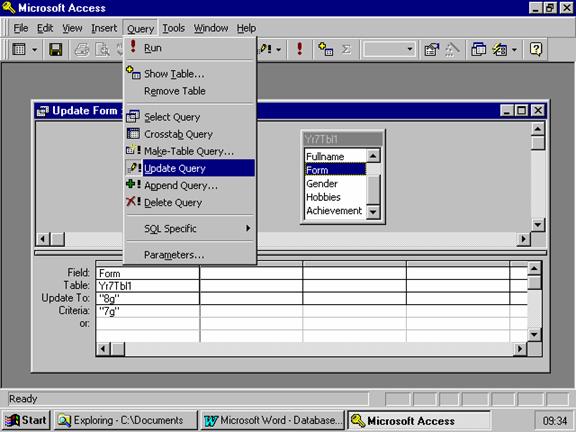The height and width of the screenshot is (432, 576).
Task: Click the design grid's horizontal scrollbar right arrow
Action: click(519, 349)
